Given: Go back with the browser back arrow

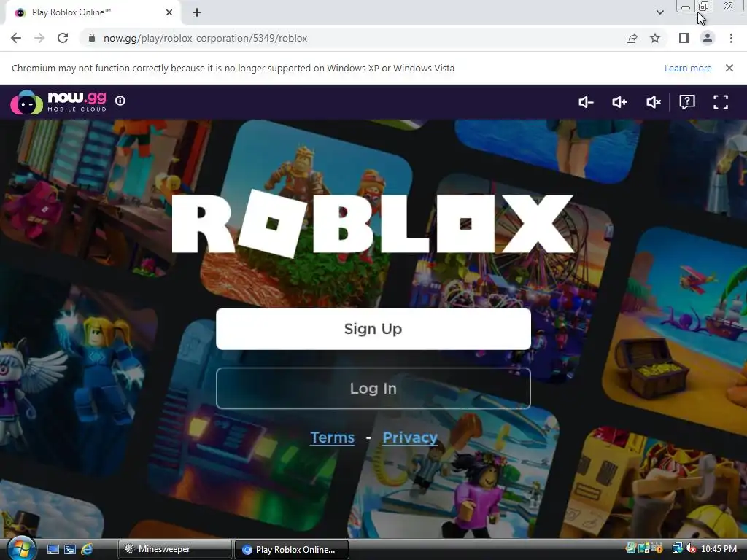Looking at the screenshot, I should tap(16, 38).
